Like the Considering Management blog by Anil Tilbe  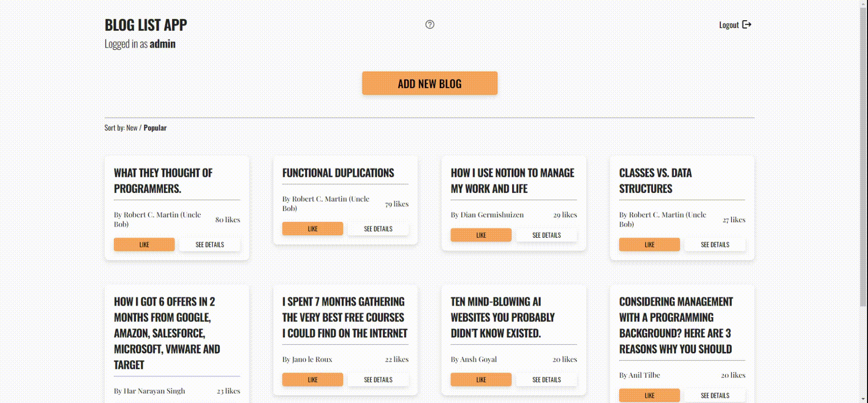point(649,395)
